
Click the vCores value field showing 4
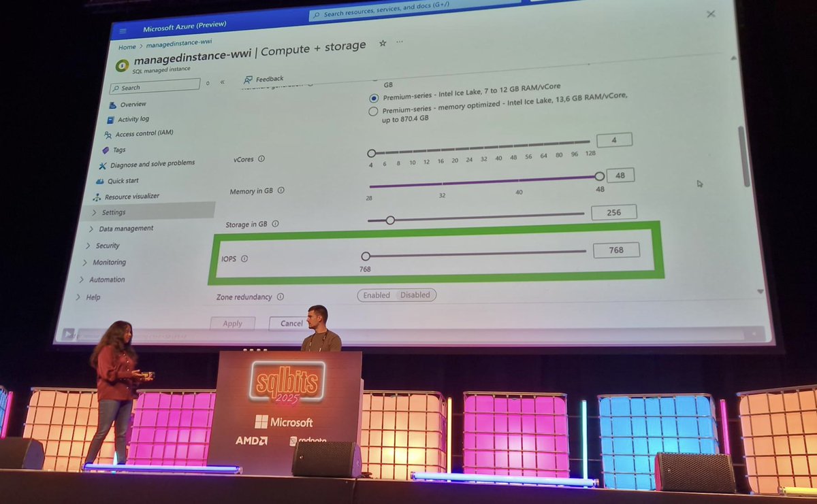pos(614,140)
